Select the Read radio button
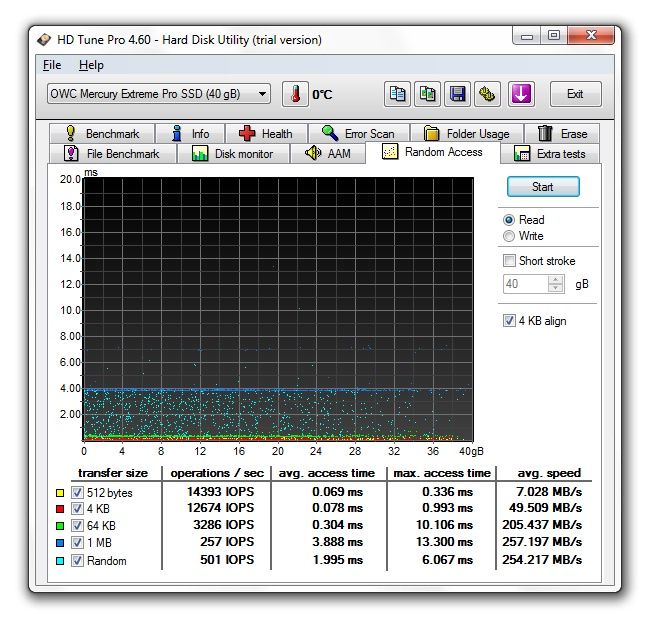The width and height of the screenshot is (650, 620). (x=509, y=220)
